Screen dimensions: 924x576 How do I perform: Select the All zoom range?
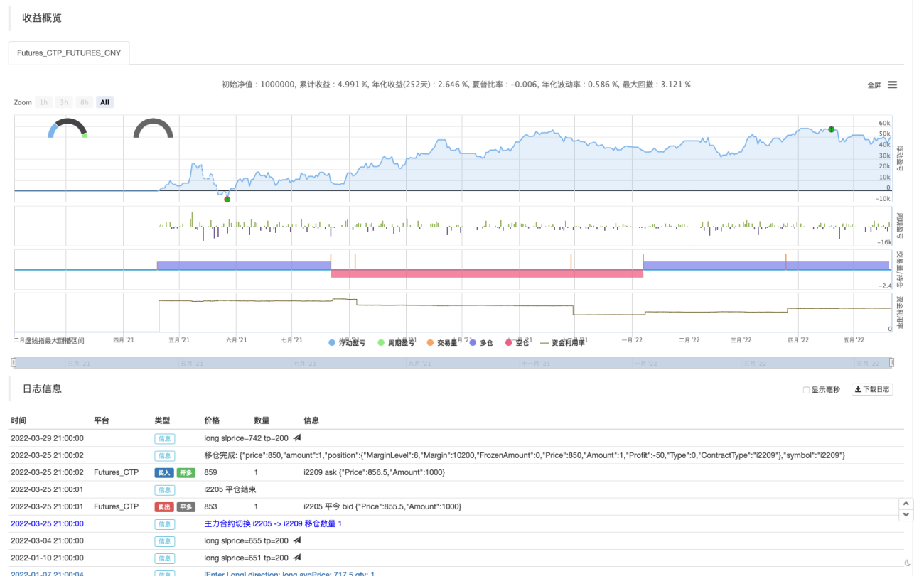pos(104,102)
